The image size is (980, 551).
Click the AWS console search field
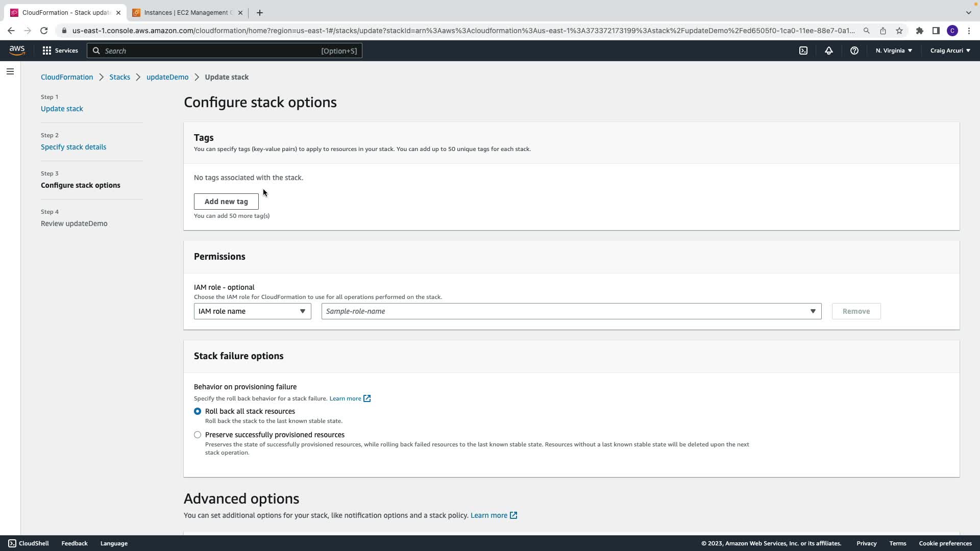tap(225, 51)
